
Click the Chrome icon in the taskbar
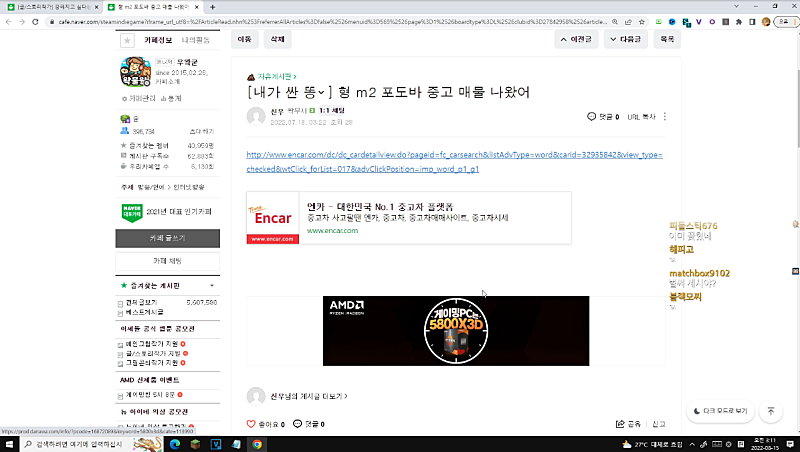[257, 444]
